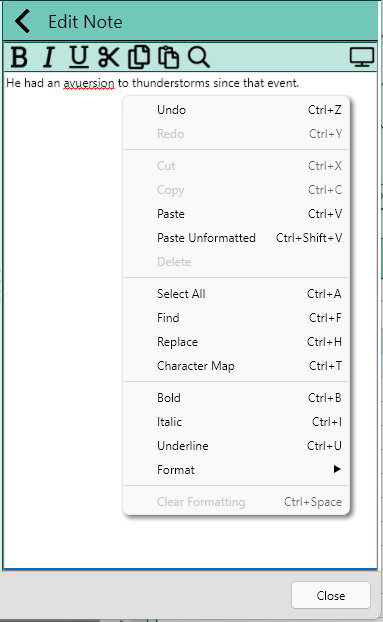The width and height of the screenshot is (383, 622).
Task: Choose Paste Unformatted menu entry
Action: click(x=236, y=238)
